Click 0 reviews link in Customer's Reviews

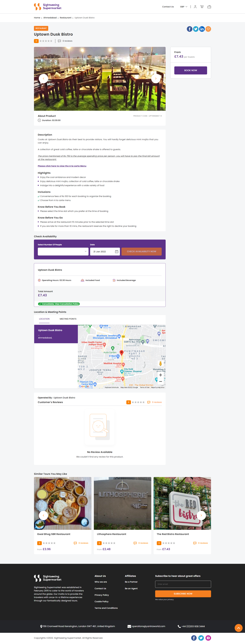[157, 402]
